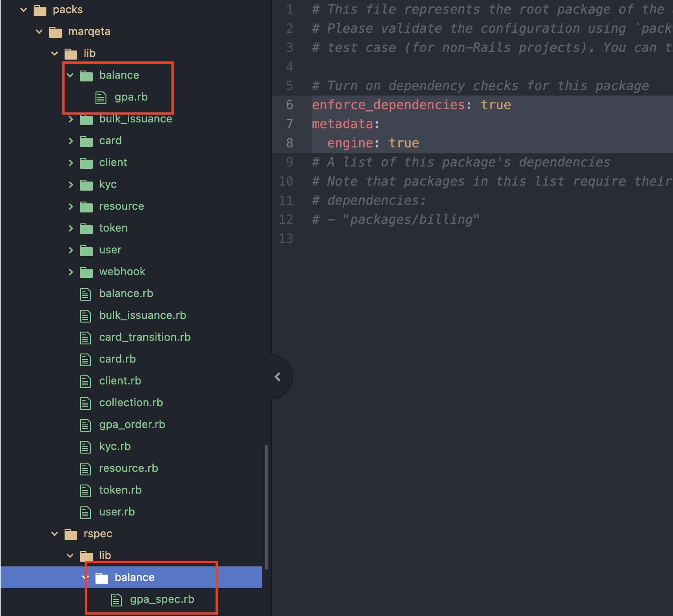This screenshot has height=616, width=673.
Task: Collapse the marqeta folder
Action: [39, 31]
